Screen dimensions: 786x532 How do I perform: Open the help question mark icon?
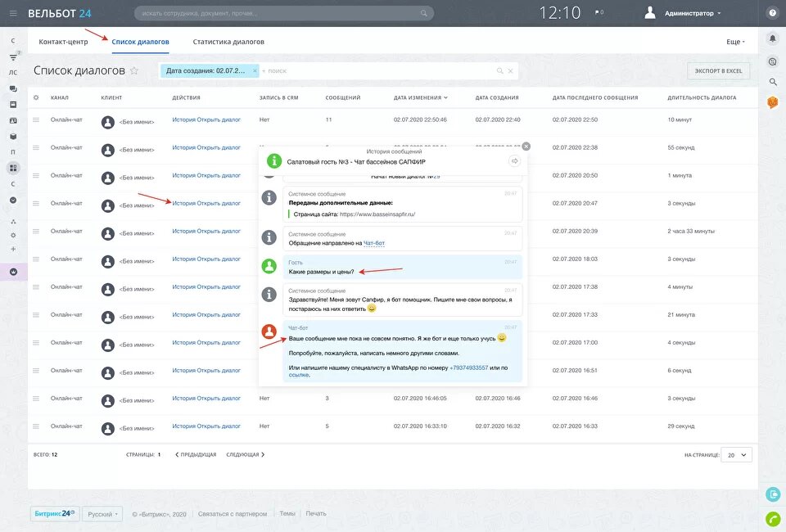772,13
